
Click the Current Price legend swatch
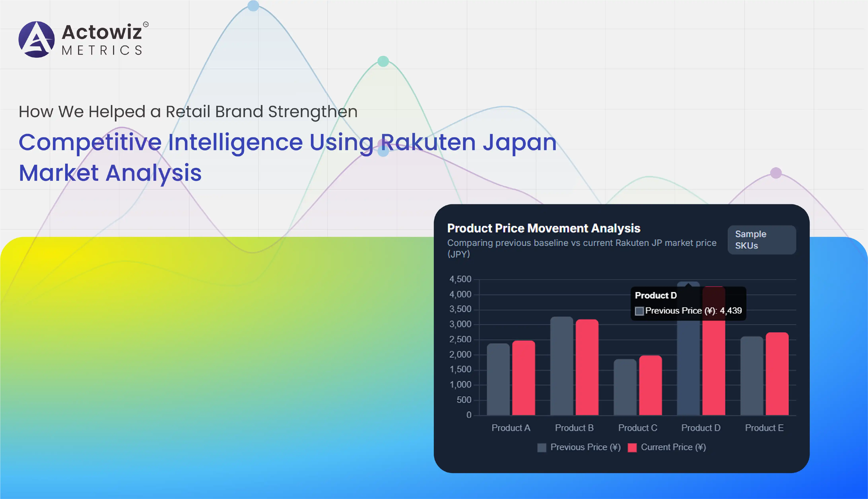[x=632, y=448]
